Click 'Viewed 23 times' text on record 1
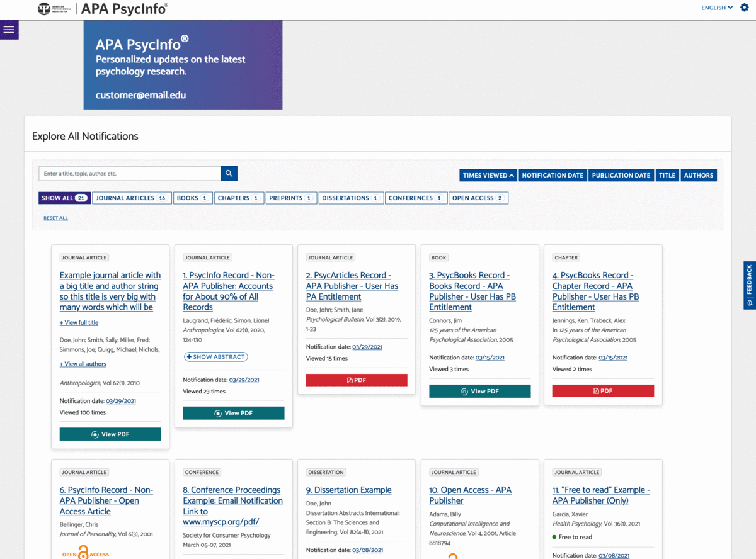This screenshot has height=559, width=756. [204, 391]
